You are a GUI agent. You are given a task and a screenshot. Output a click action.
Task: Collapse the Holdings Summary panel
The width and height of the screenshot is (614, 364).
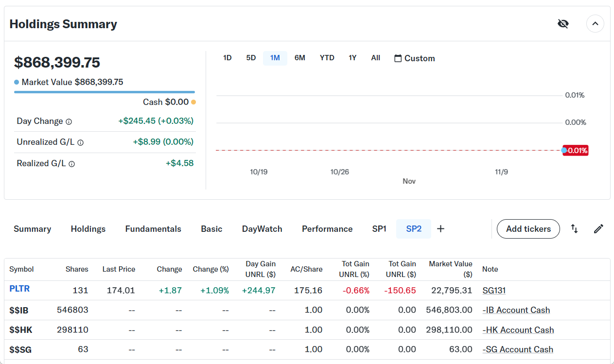[595, 24]
